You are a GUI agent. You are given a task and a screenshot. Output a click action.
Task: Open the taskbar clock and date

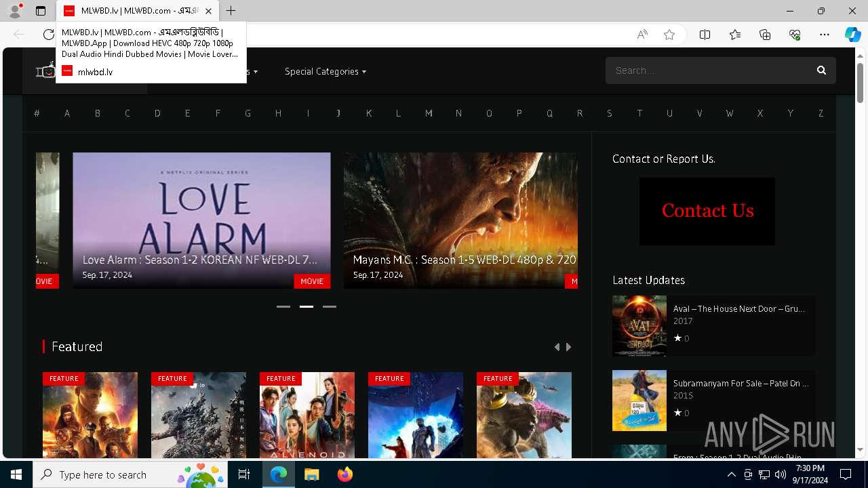(810, 474)
